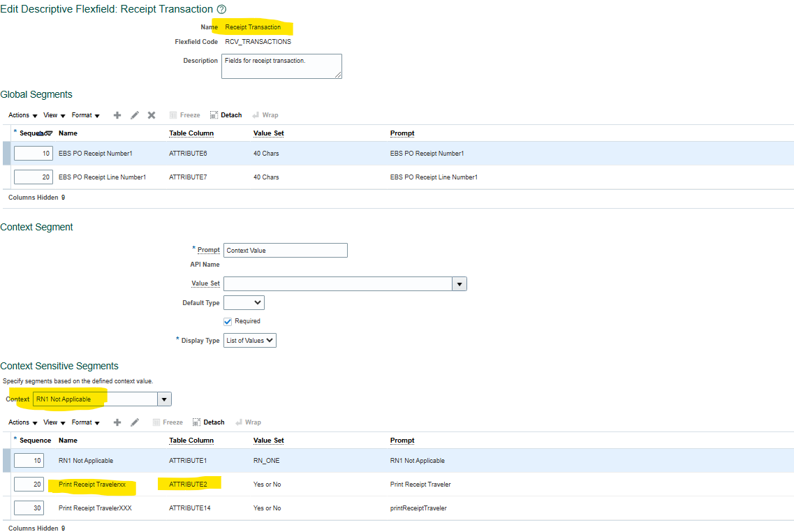Viewport: 794px width, 532px height.
Task: Sort by Name header in Global Segments
Action: (68, 133)
